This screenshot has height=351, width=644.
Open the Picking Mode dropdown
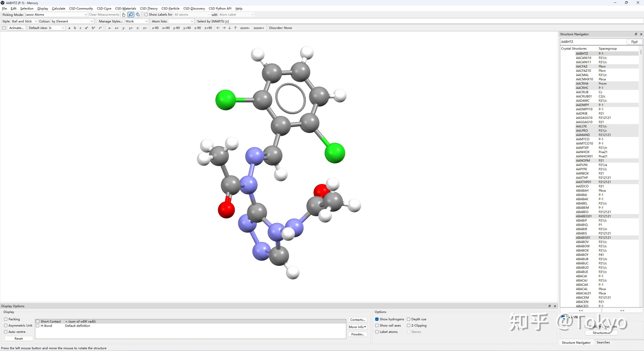pyautogui.click(x=56, y=15)
